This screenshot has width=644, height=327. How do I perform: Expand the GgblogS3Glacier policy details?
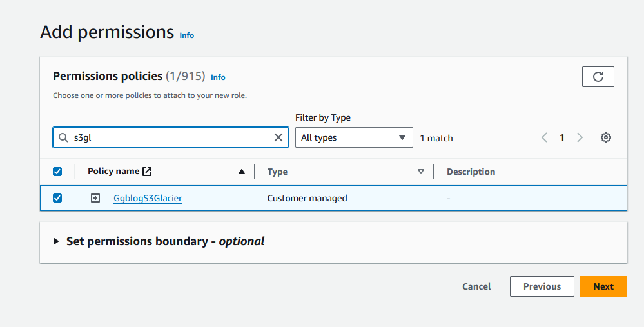95,198
